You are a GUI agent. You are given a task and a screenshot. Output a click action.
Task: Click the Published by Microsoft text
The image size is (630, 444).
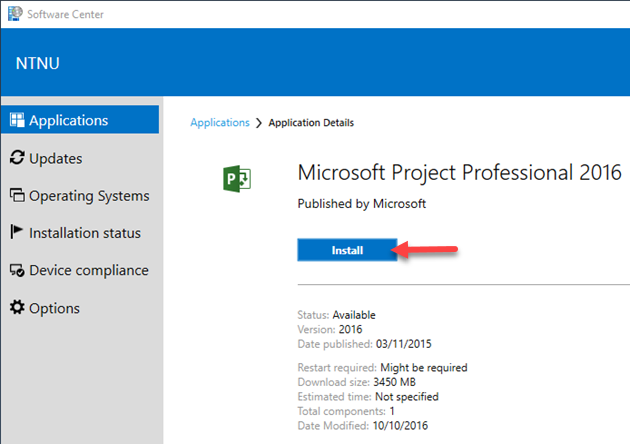[x=362, y=204]
